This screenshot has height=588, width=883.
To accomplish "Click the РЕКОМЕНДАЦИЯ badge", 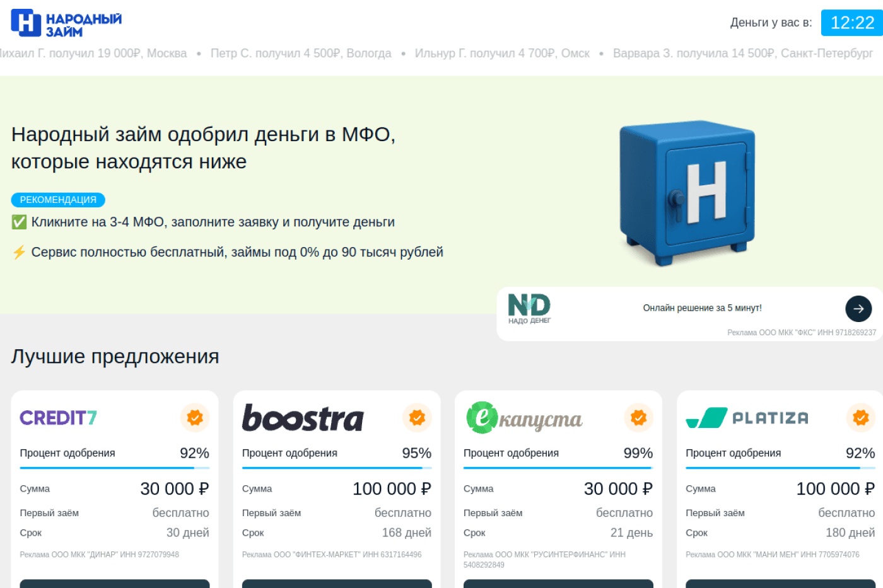I will click(58, 200).
